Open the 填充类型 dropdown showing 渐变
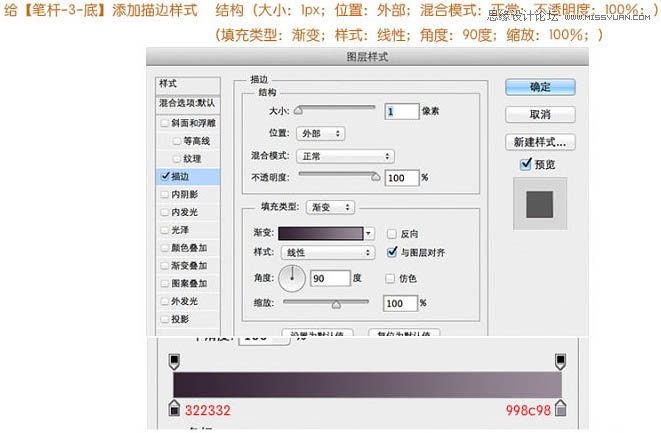This screenshot has width=661, height=433. (x=330, y=207)
